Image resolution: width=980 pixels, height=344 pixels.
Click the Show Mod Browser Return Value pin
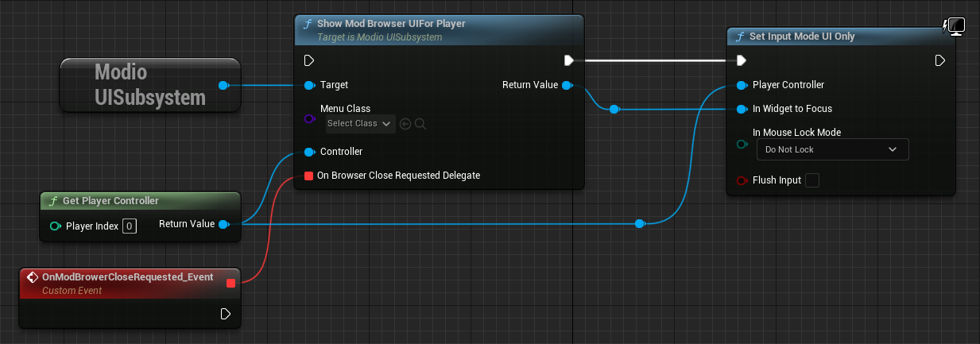(567, 85)
